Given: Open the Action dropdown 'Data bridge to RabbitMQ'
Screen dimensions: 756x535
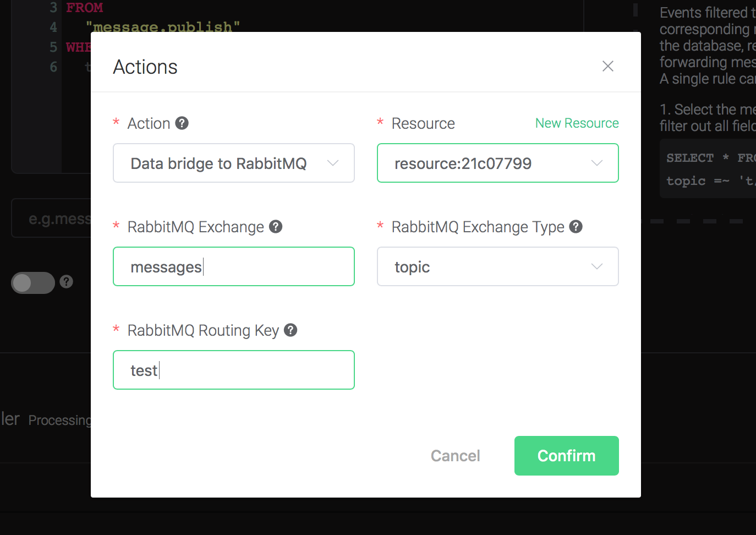Looking at the screenshot, I should click(234, 163).
